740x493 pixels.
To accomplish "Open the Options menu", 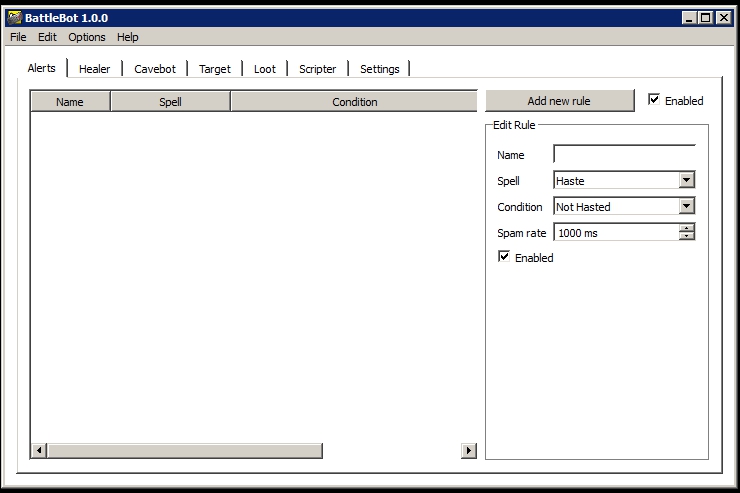I will click(x=86, y=37).
